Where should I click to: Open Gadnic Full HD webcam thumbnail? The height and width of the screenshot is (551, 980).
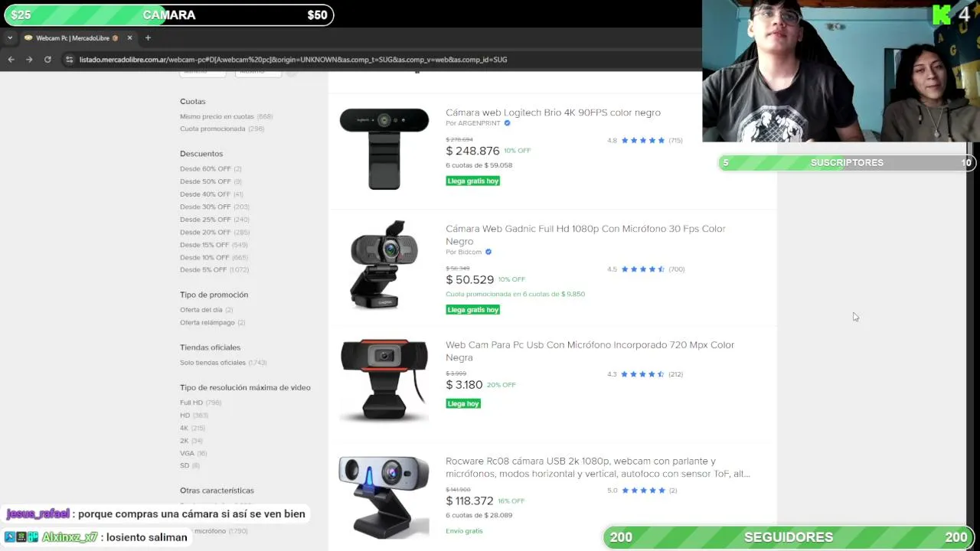tap(384, 265)
